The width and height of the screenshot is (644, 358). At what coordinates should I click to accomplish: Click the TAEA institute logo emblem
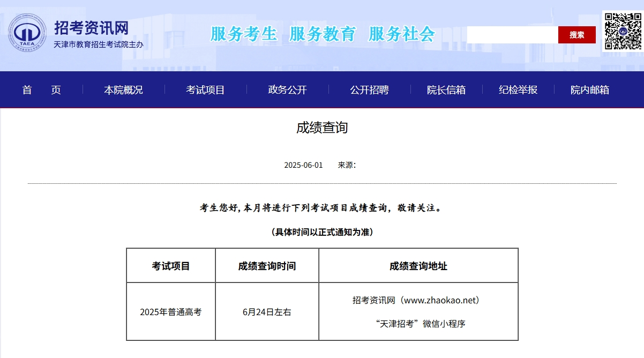(28, 33)
